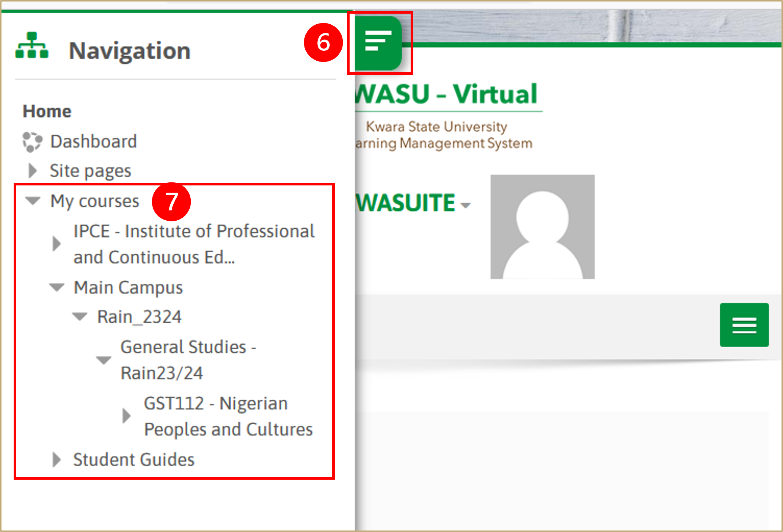
Task: Collapse General Studies Rain23/24 arrow
Action: (x=104, y=359)
